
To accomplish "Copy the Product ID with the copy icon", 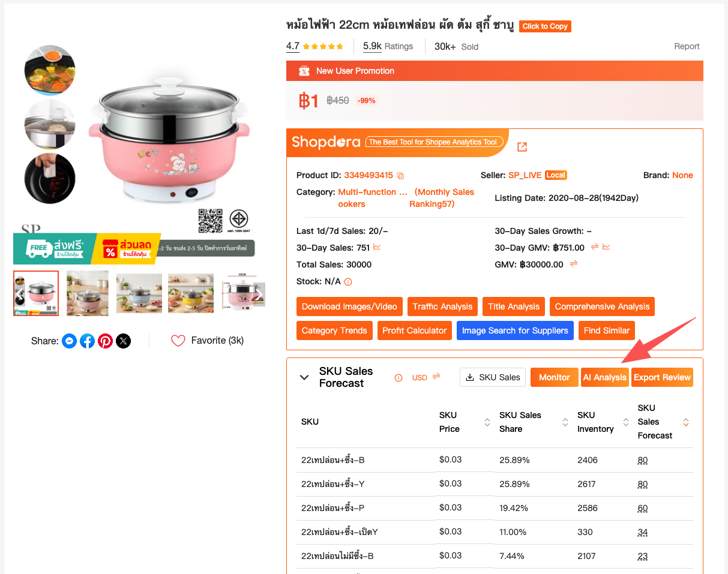I will [x=400, y=176].
